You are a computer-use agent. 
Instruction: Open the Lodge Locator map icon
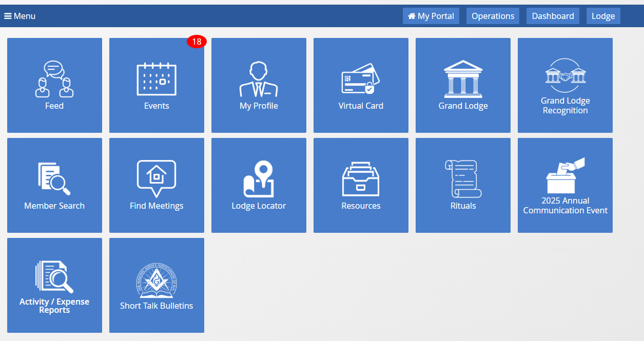pos(259,179)
